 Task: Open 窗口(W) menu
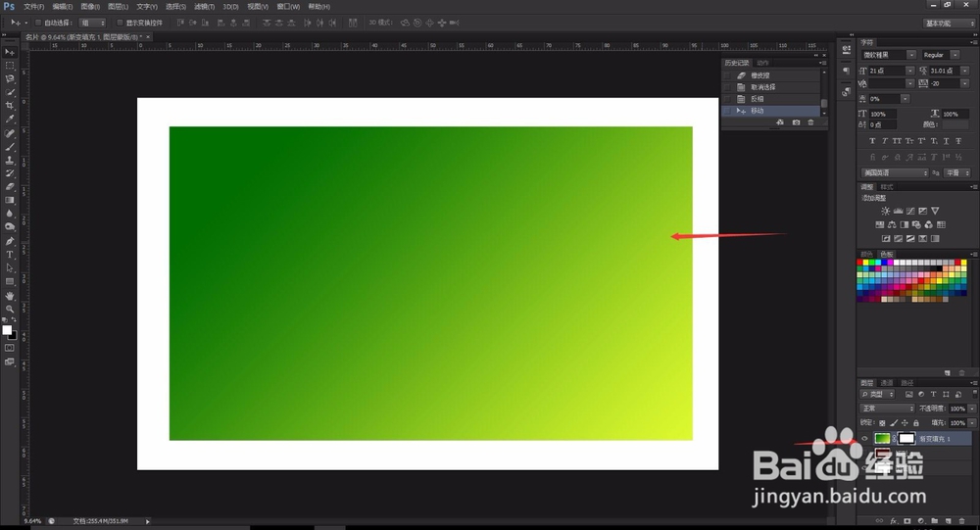tap(288, 7)
